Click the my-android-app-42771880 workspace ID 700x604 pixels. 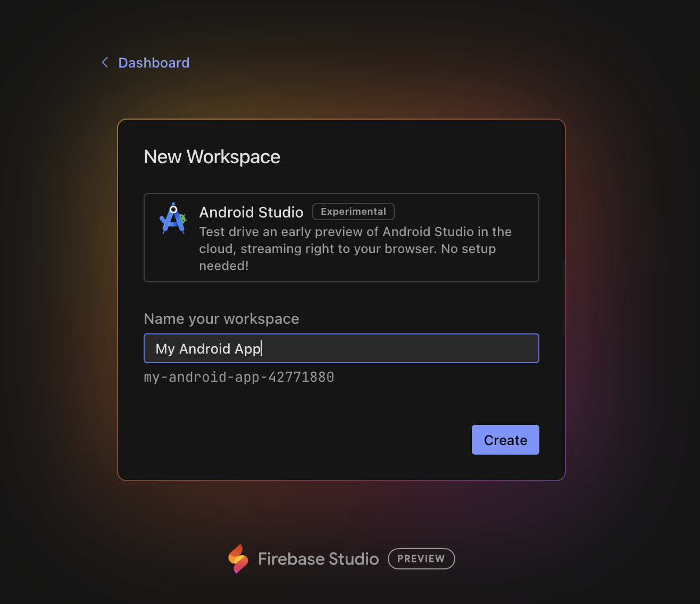(x=239, y=377)
